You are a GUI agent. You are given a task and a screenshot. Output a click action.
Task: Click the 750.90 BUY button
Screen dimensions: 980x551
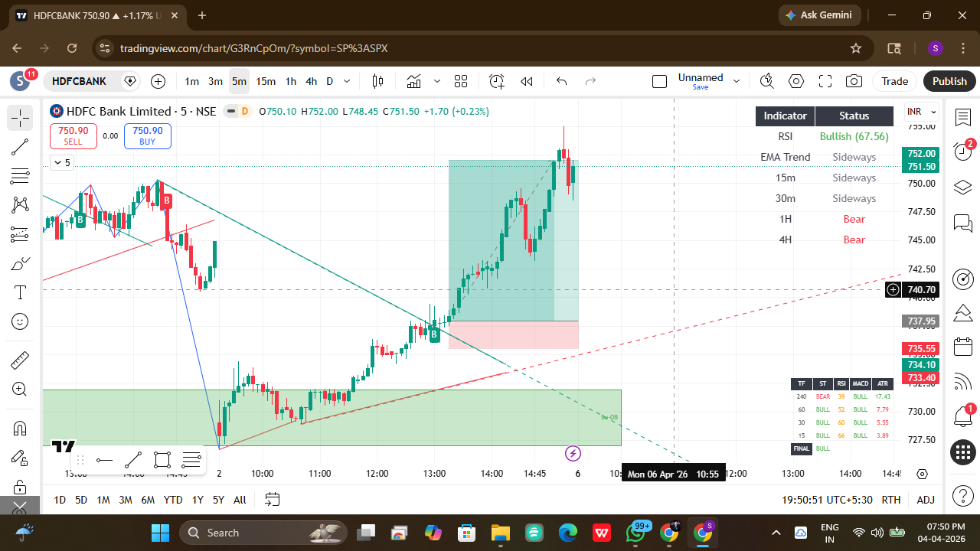tap(147, 135)
